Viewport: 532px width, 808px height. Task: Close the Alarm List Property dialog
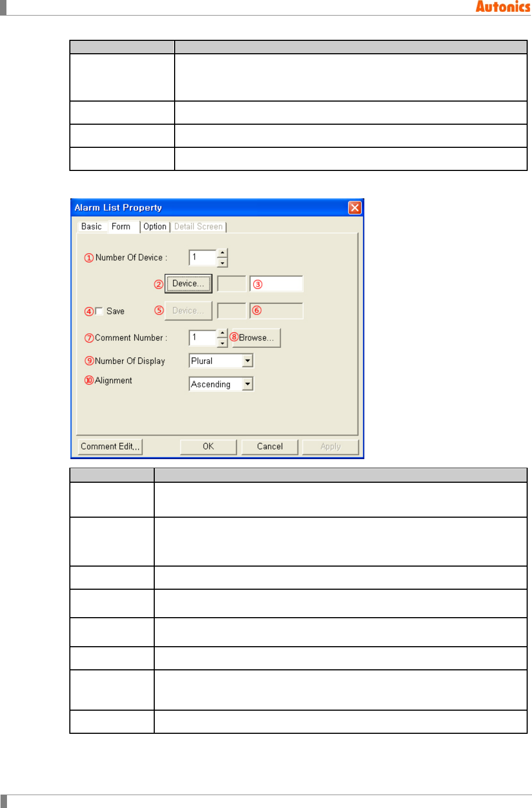[355, 208]
